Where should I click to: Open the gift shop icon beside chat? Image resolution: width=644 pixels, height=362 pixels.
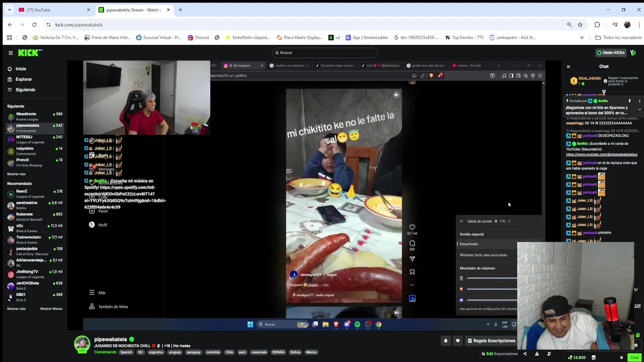pyautogui.click(x=594, y=357)
